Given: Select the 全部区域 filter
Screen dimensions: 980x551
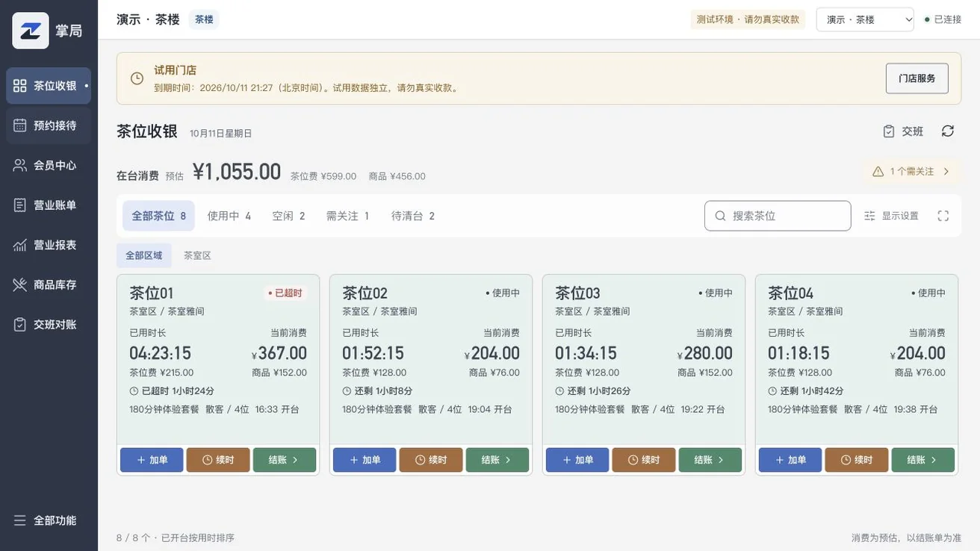Looking at the screenshot, I should [144, 255].
